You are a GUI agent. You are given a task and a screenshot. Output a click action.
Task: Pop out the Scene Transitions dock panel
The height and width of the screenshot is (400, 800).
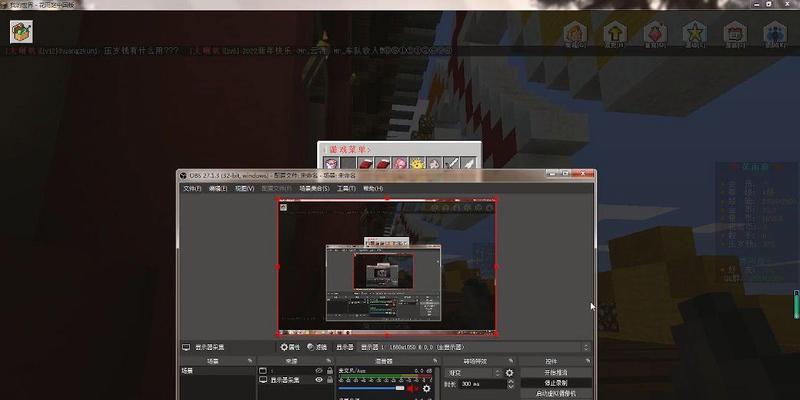(511, 361)
